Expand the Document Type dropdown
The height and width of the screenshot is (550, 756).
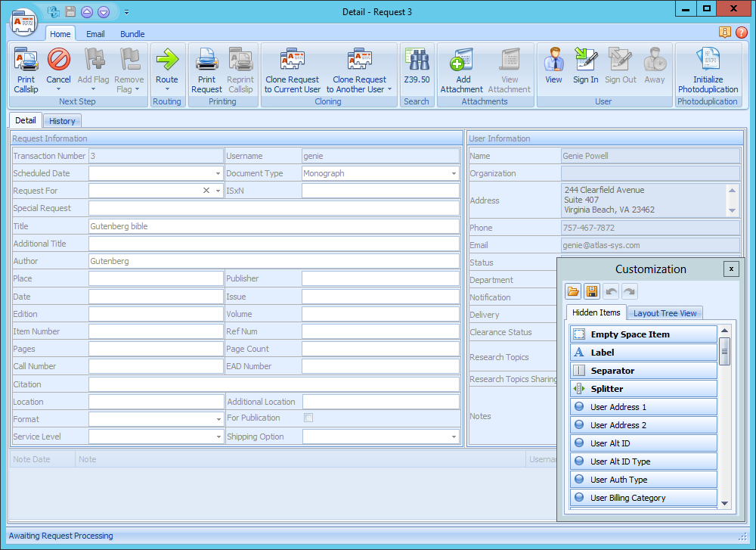click(x=454, y=174)
